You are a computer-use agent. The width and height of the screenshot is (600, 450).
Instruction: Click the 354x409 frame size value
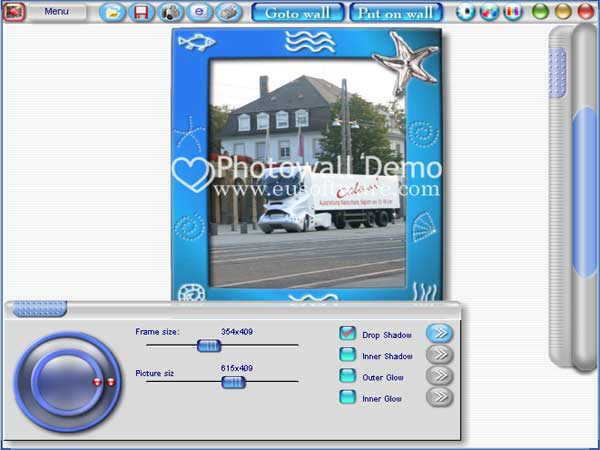pyautogui.click(x=237, y=332)
